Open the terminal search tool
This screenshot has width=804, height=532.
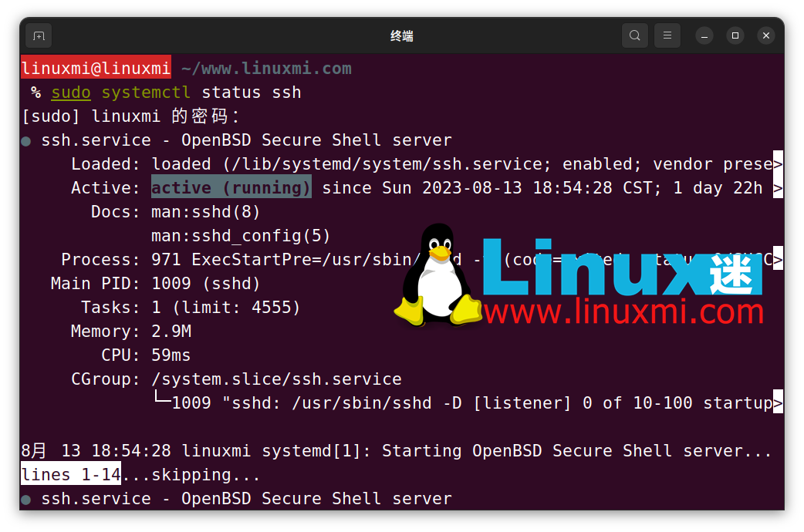coord(635,35)
